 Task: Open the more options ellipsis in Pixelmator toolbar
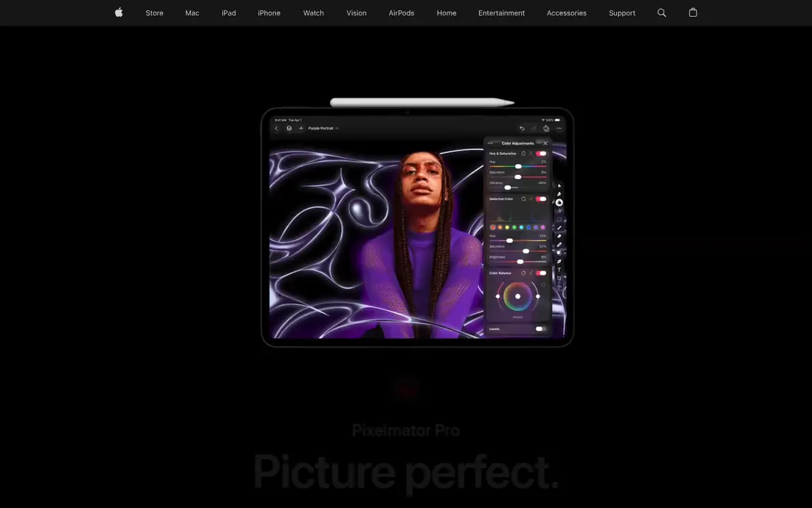click(x=559, y=128)
